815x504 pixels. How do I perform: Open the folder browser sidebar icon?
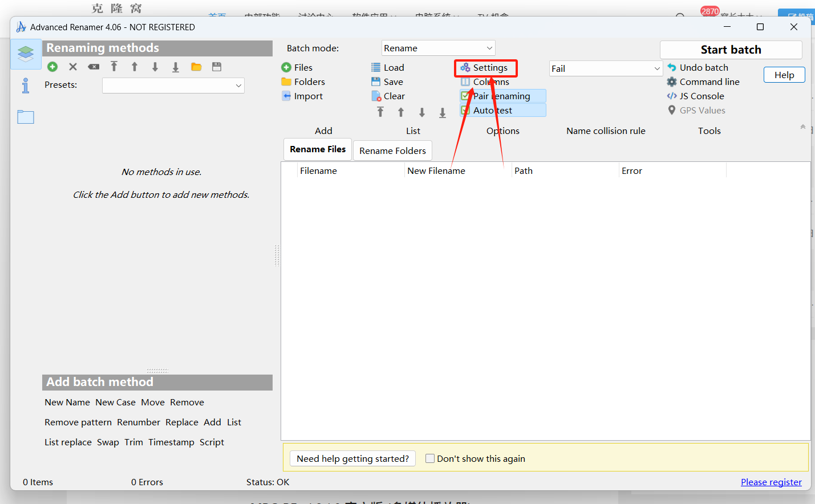[26, 117]
